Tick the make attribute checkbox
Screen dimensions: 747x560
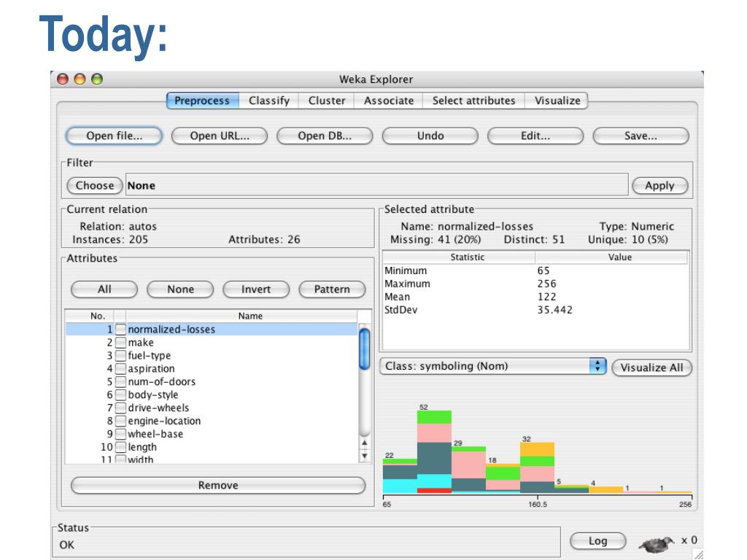point(120,343)
